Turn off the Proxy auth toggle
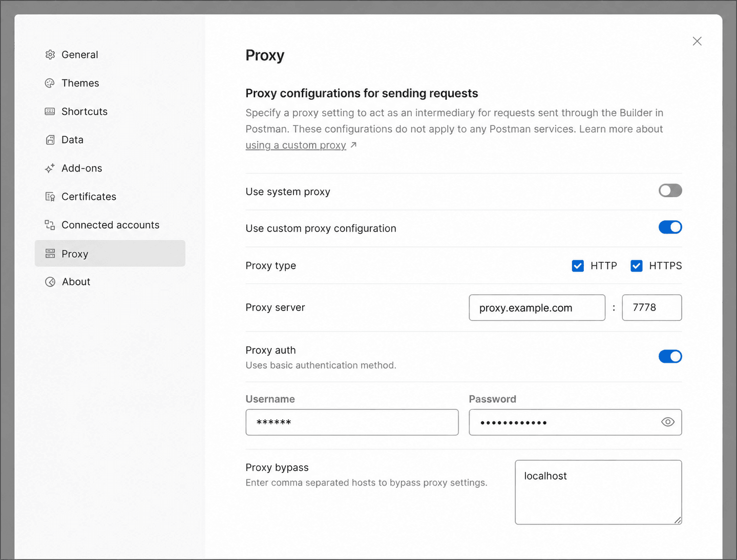This screenshot has height=560, width=737. [670, 356]
